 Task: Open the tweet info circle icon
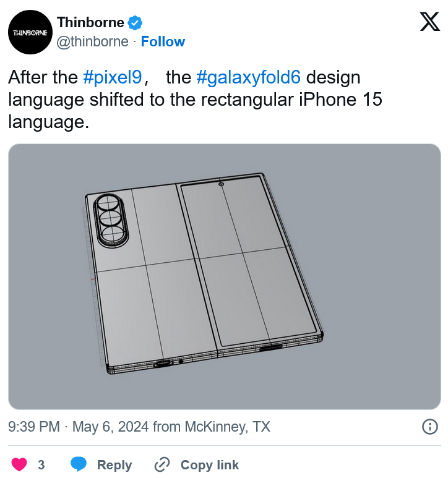click(430, 427)
